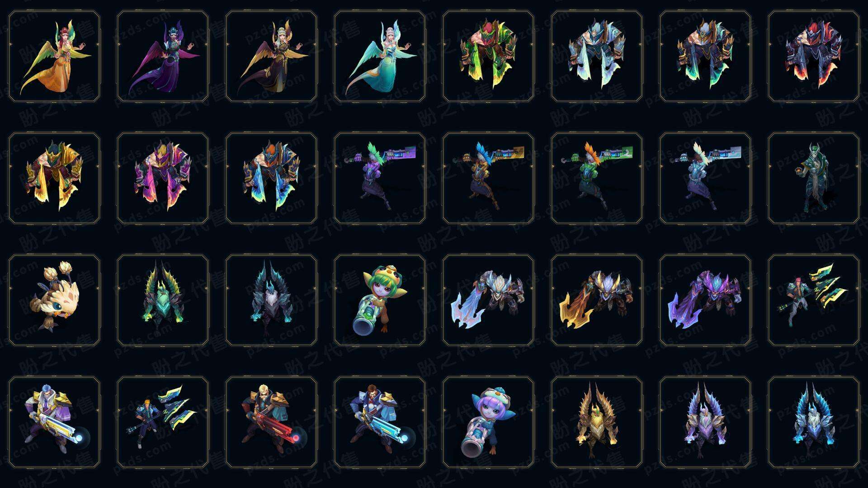868x488 pixels.
Task: Select the green sword fighter with orange hair
Action: point(597,178)
